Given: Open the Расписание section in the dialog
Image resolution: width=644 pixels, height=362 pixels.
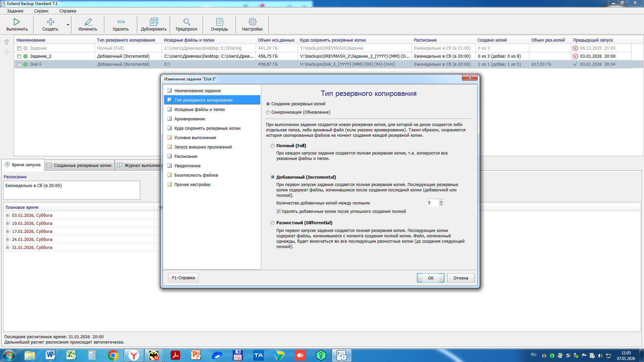Looking at the screenshot, I should [x=185, y=157].
